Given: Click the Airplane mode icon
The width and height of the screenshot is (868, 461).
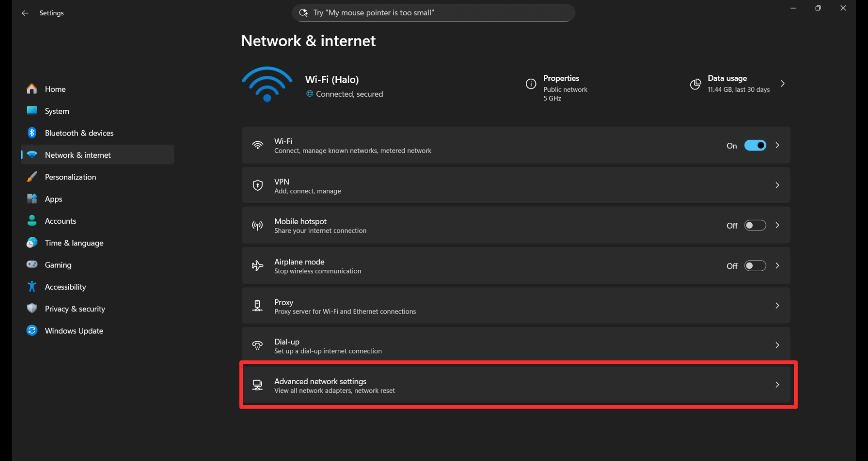Looking at the screenshot, I should point(258,266).
